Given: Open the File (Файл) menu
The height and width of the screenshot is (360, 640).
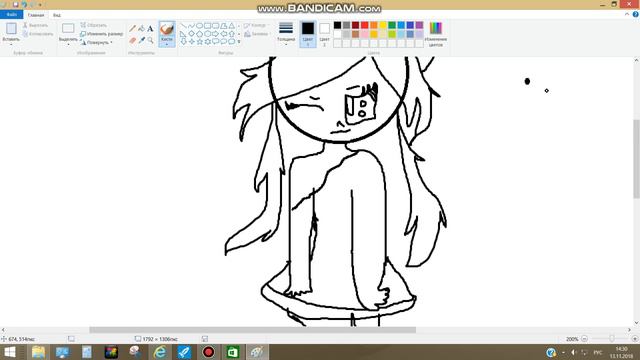Looking at the screenshot, I should 11,15.
